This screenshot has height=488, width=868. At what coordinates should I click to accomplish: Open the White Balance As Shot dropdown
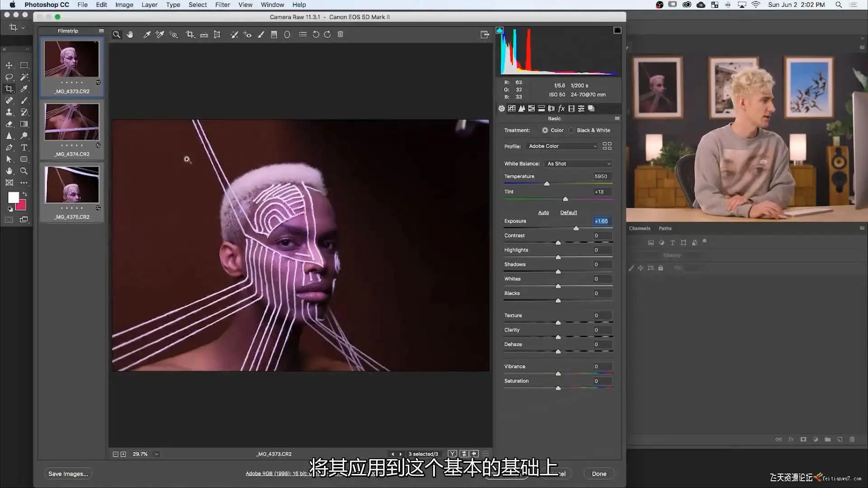[579, 164]
